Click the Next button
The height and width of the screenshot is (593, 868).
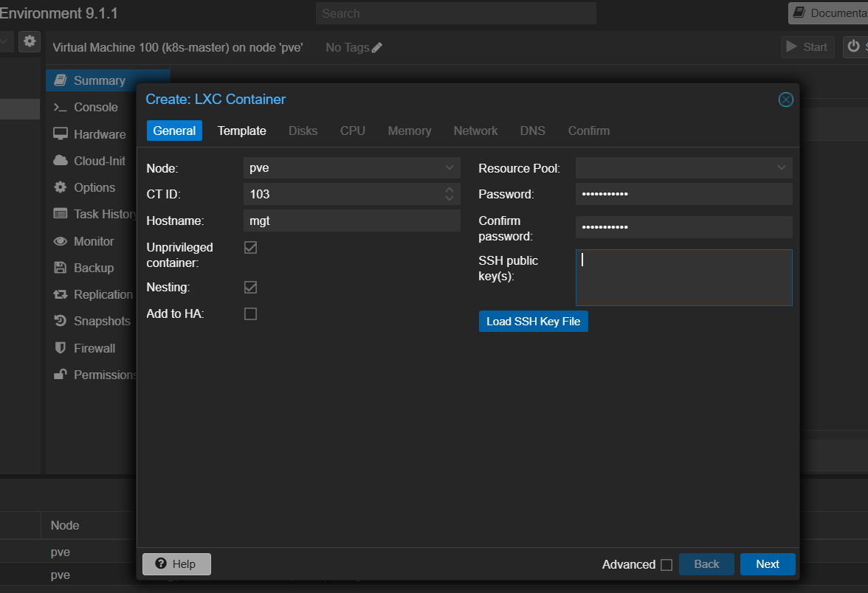click(768, 564)
